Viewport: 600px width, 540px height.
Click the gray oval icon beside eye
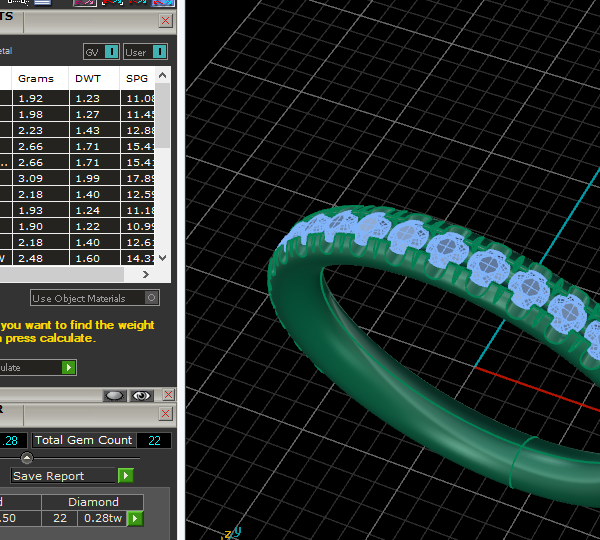coord(115,395)
